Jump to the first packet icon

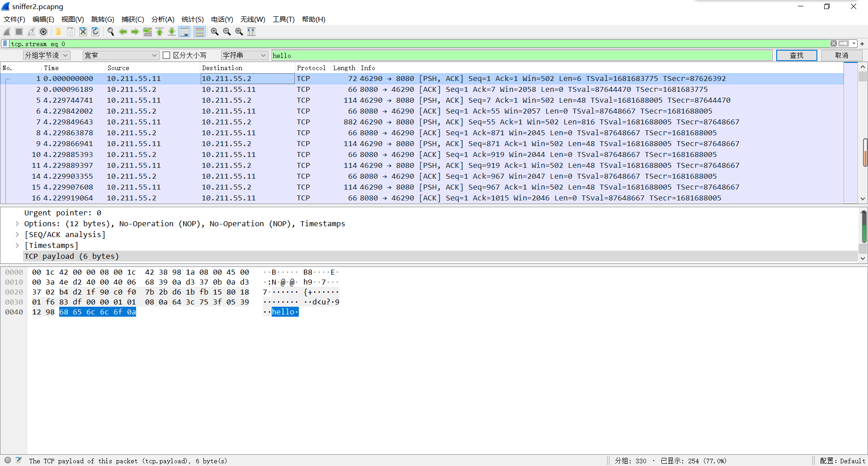coord(160,32)
